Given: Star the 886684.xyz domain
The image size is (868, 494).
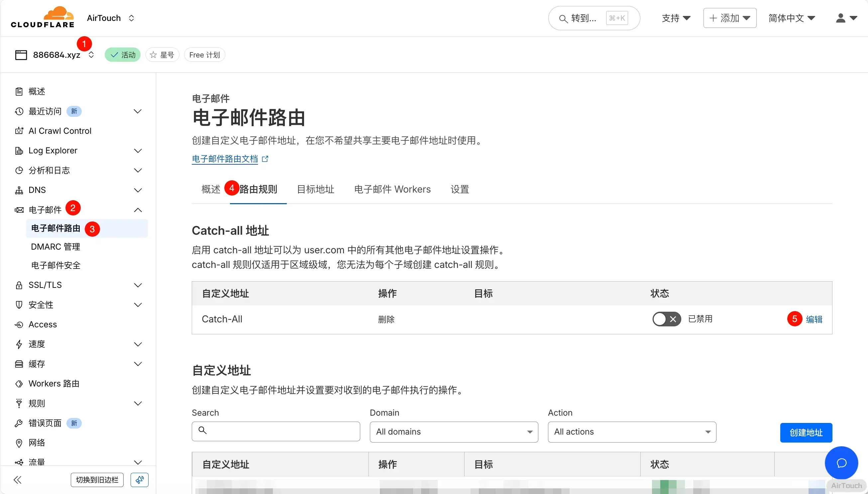Looking at the screenshot, I should [162, 55].
